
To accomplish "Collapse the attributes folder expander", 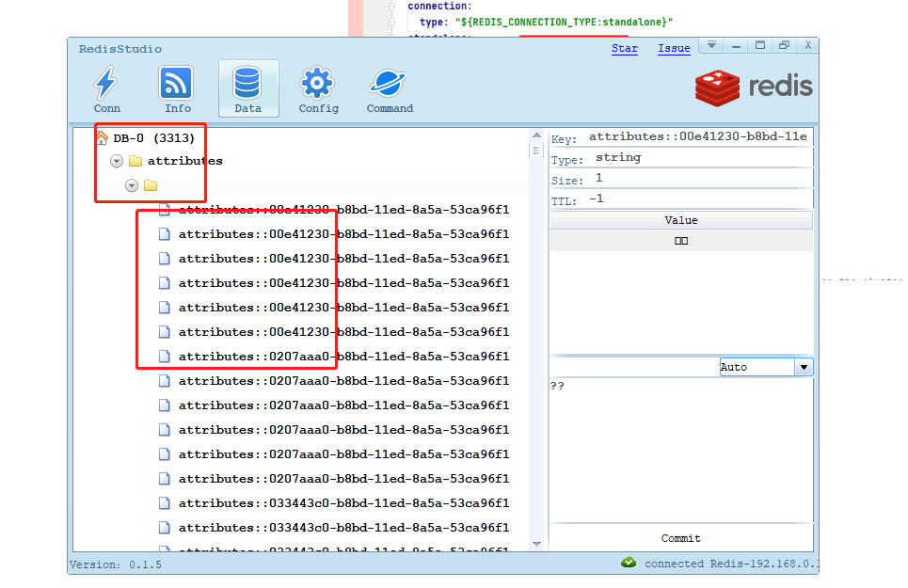I will [x=117, y=161].
